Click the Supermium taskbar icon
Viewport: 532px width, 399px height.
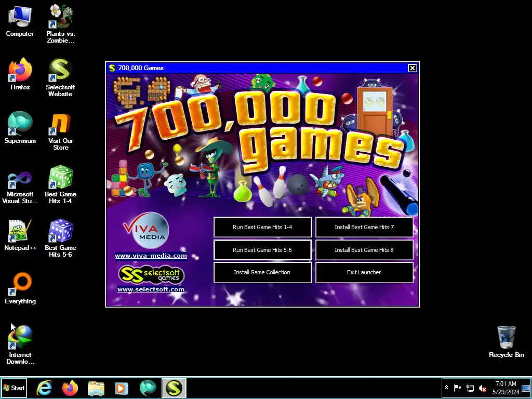148,388
